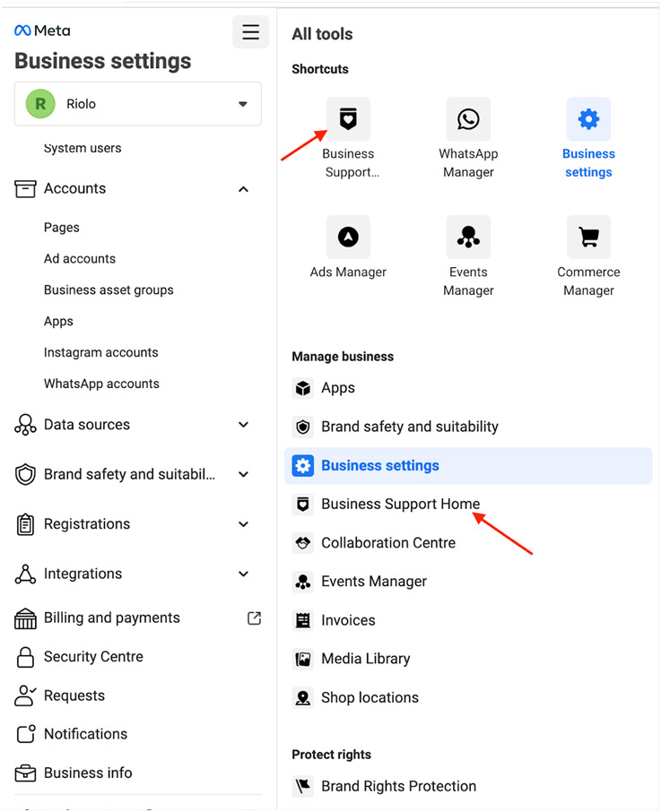661x812 pixels.
Task: Click Collaboration Centre handshake icon
Action: click(303, 543)
